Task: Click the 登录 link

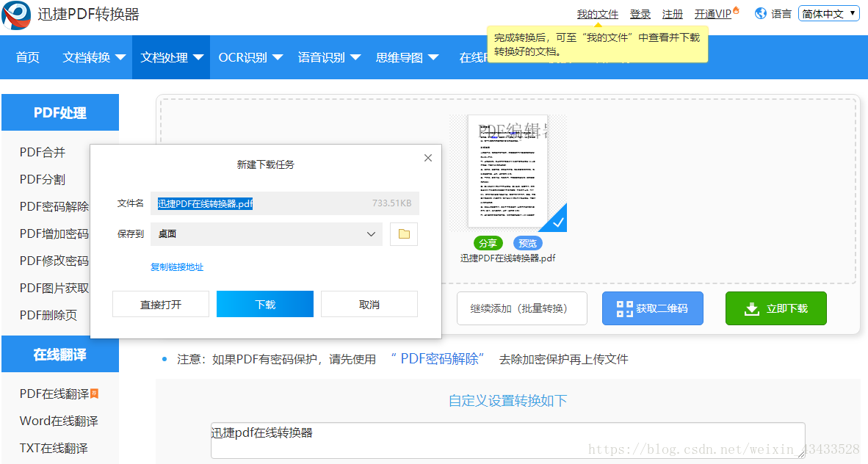Action: click(x=640, y=14)
